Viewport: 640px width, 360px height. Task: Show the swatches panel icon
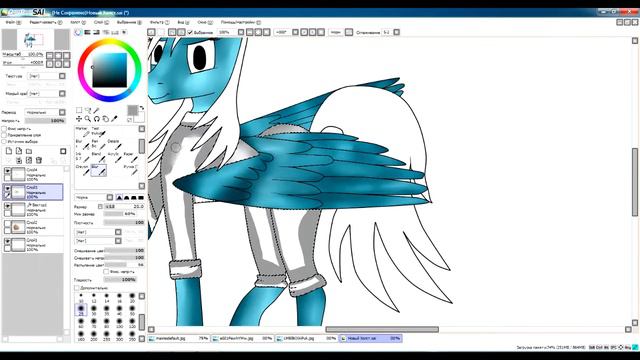coord(115,32)
